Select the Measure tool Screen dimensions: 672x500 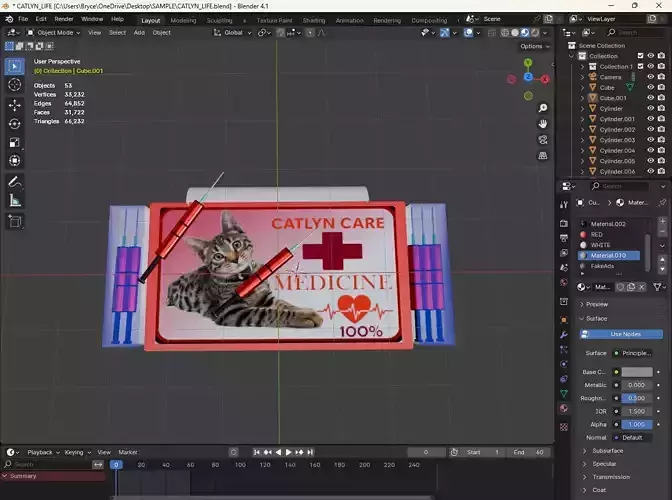click(15, 201)
